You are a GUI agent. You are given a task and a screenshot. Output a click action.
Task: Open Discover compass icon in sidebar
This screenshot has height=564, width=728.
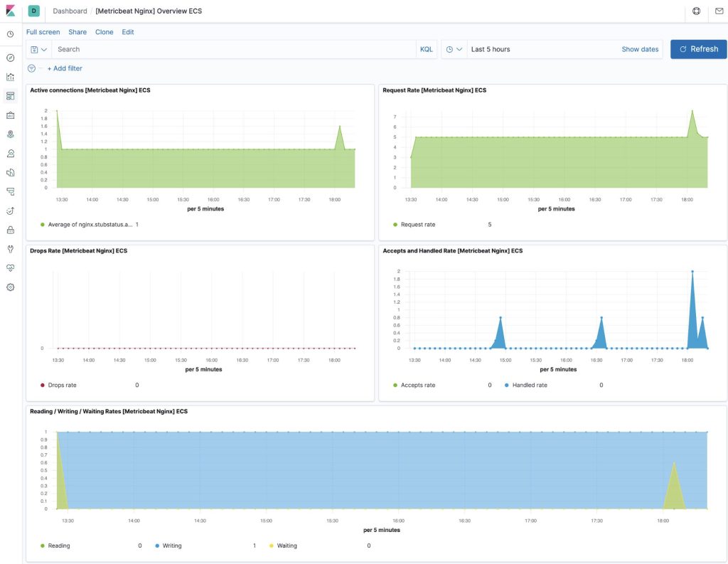10,58
